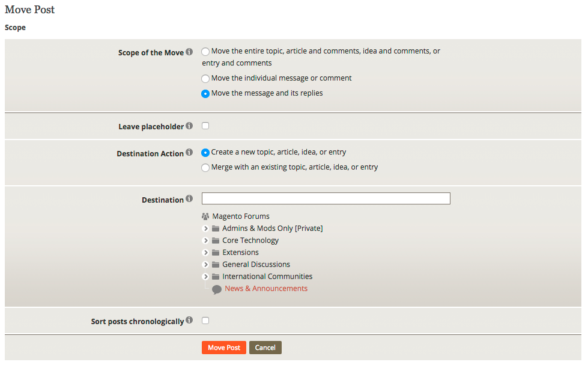Click the Magento Forums community icon

coord(205,216)
